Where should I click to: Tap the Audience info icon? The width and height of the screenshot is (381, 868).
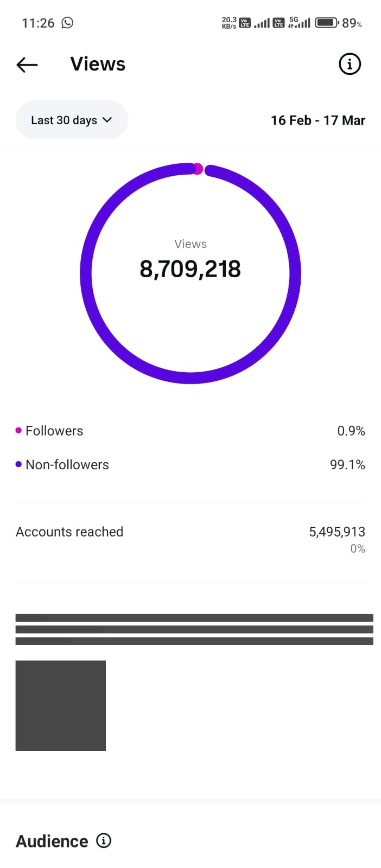104,840
